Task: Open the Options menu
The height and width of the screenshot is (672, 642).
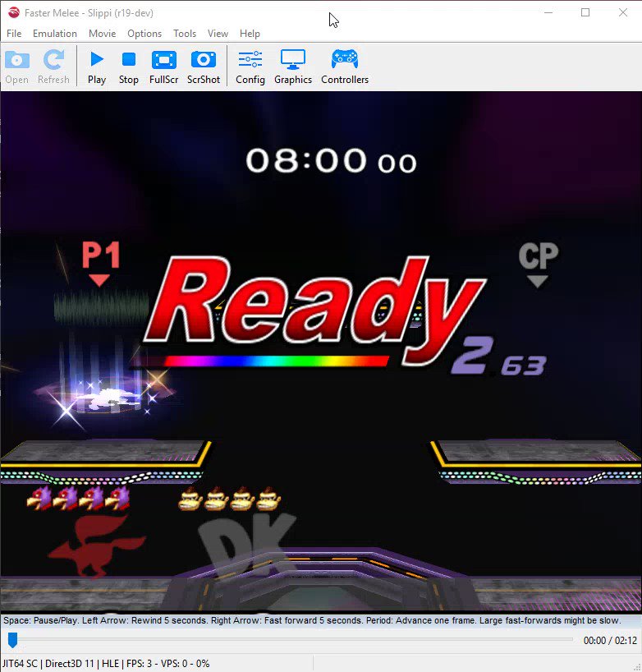Action: pyautogui.click(x=144, y=34)
